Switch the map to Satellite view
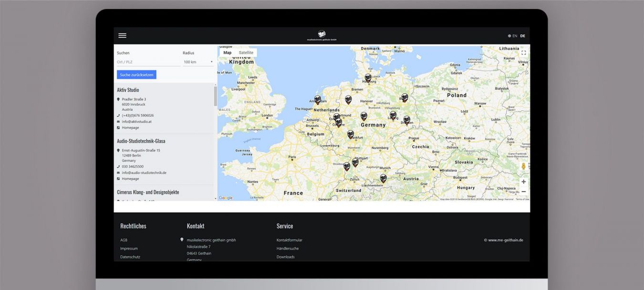This screenshot has height=290, width=644. [x=246, y=52]
